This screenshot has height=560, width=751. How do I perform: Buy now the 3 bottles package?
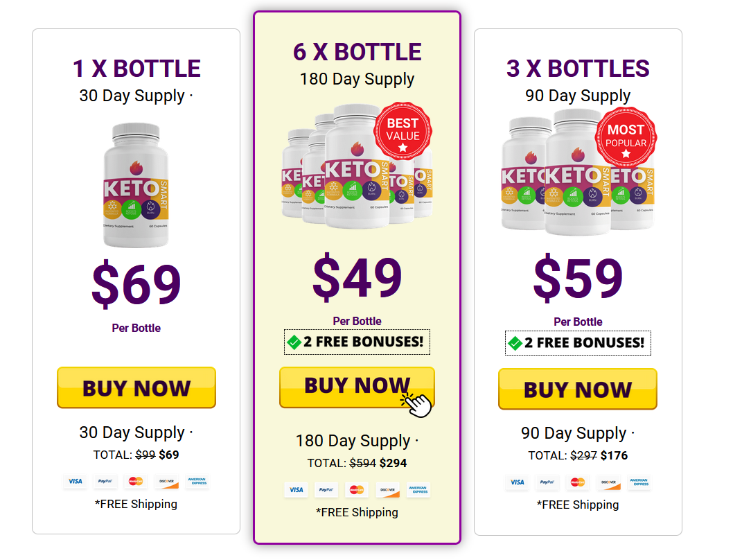[x=578, y=389]
